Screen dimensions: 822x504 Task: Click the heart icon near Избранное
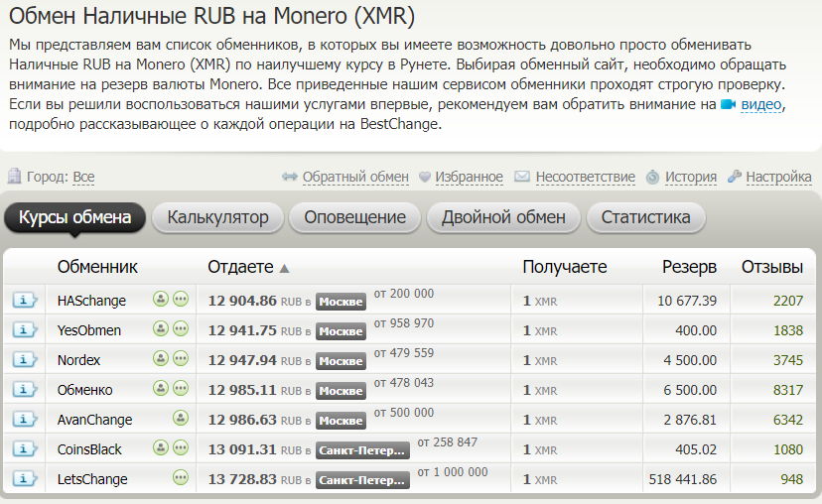[425, 177]
